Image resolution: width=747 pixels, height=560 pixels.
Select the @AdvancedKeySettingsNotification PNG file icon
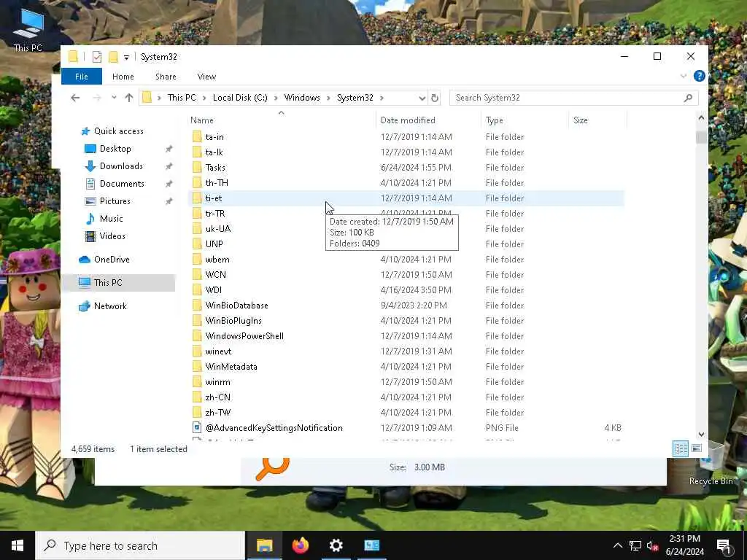pos(197,427)
